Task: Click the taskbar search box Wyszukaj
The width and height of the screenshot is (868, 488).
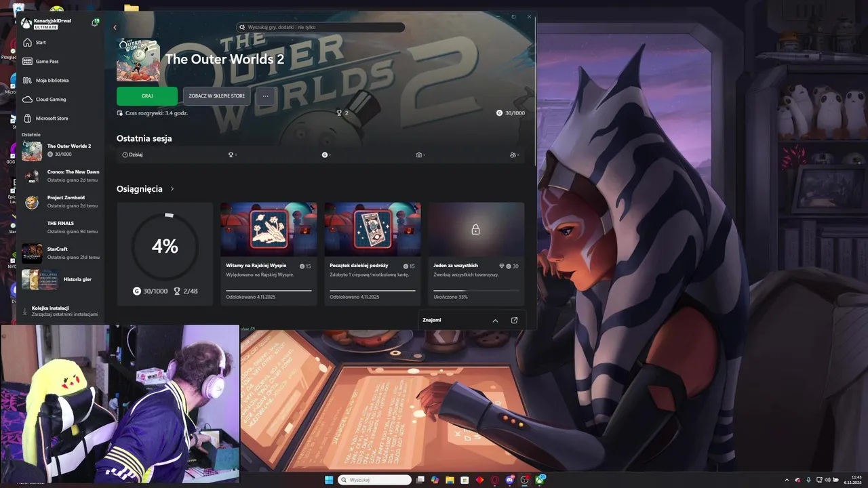Action: click(374, 480)
